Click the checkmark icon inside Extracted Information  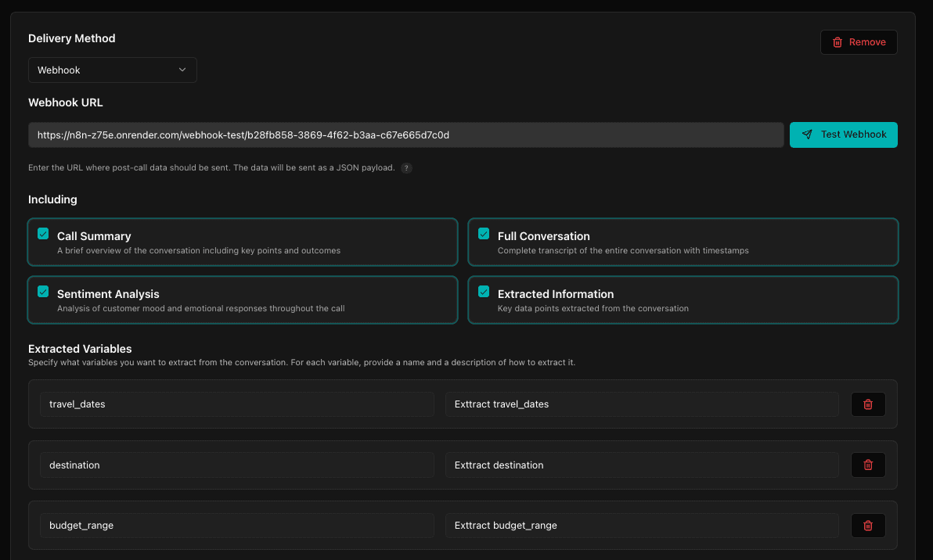[x=484, y=290]
